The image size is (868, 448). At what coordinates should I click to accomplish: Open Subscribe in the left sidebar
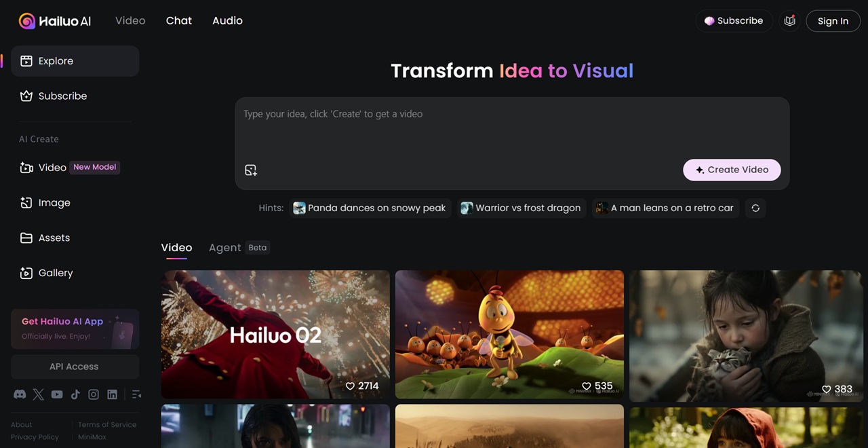click(x=75, y=96)
